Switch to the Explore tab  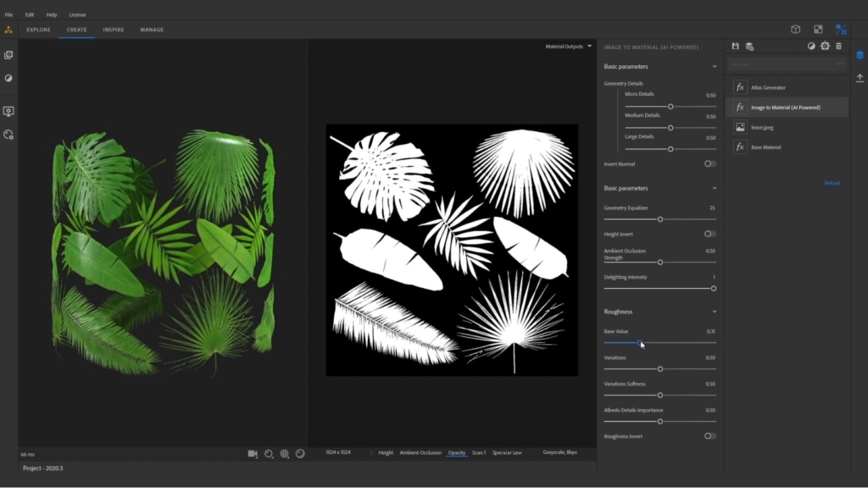38,30
